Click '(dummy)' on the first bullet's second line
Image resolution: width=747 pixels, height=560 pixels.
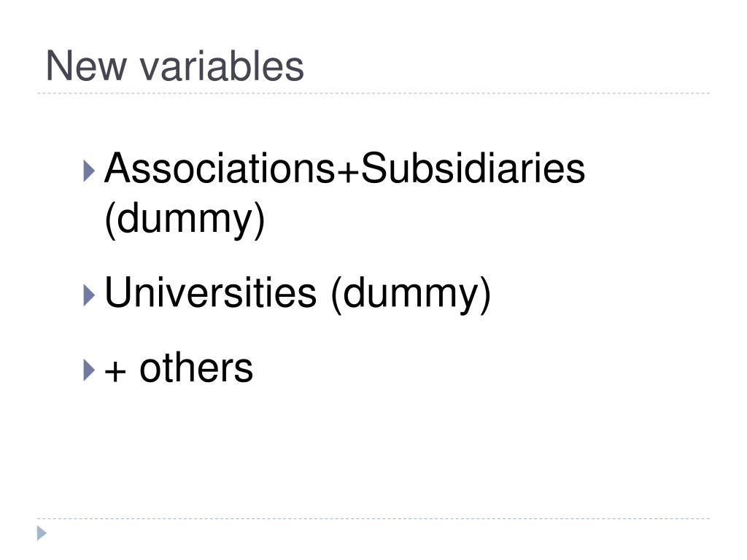pyautogui.click(x=185, y=220)
